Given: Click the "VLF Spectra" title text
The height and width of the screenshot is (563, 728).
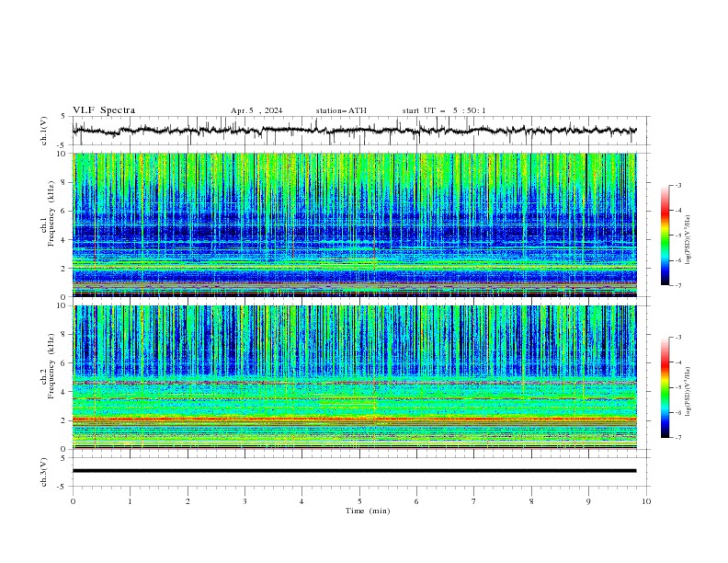Looking at the screenshot, I should pos(104,110).
